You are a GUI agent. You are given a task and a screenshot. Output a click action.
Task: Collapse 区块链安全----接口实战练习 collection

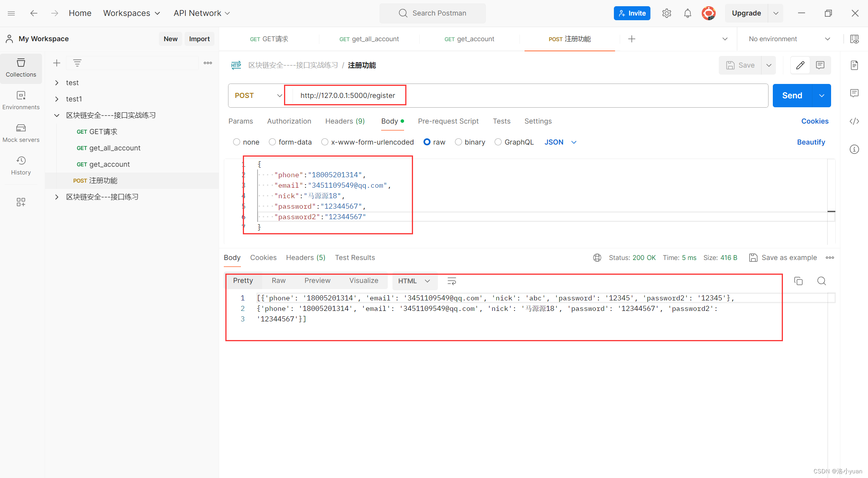point(57,115)
